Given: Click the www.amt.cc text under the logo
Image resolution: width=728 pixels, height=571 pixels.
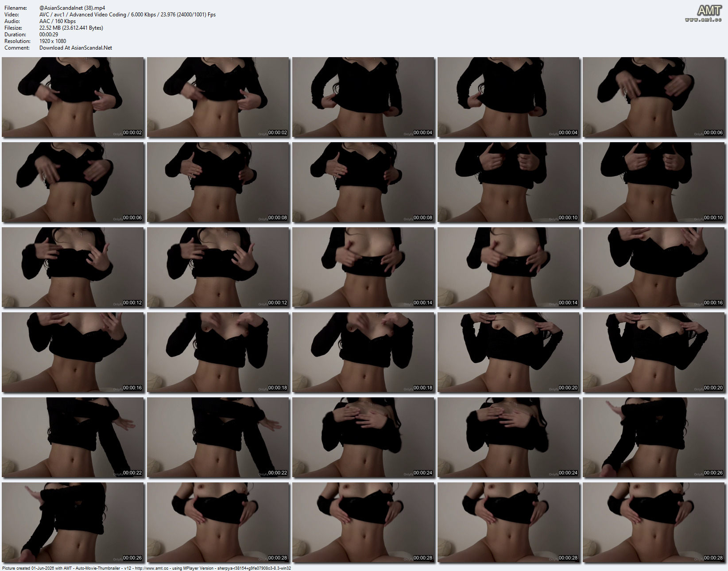Looking at the screenshot, I should tap(703, 19).
